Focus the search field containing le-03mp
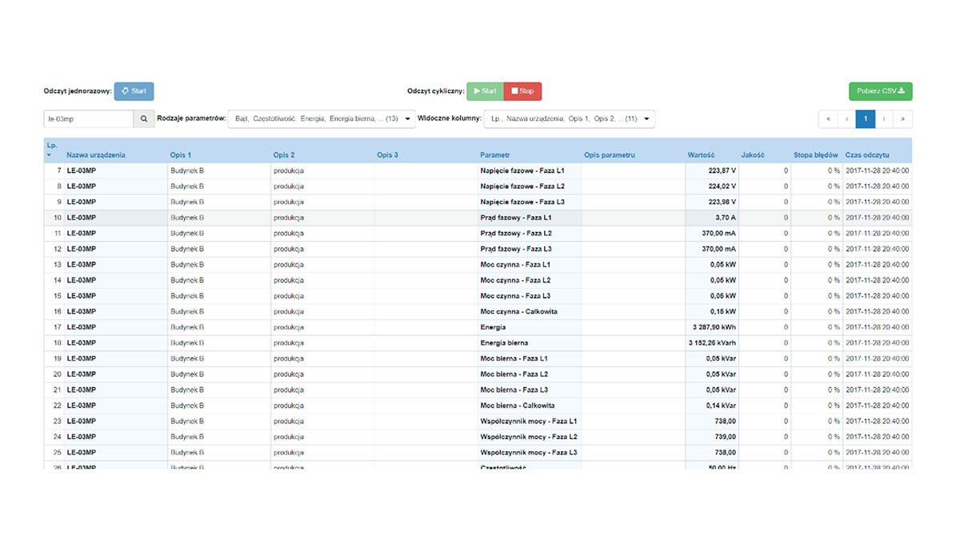This screenshot has height=560, width=960. pyautogui.click(x=88, y=119)
